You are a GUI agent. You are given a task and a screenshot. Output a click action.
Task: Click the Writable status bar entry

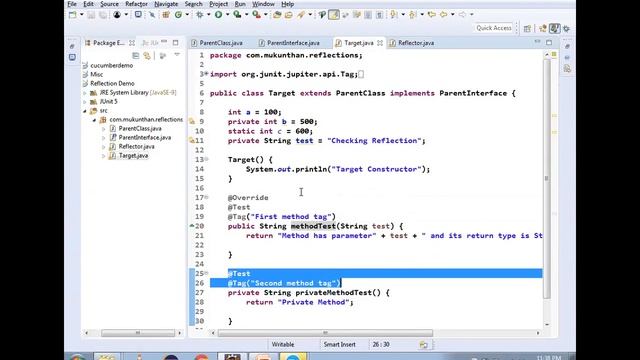coord(283,344)
